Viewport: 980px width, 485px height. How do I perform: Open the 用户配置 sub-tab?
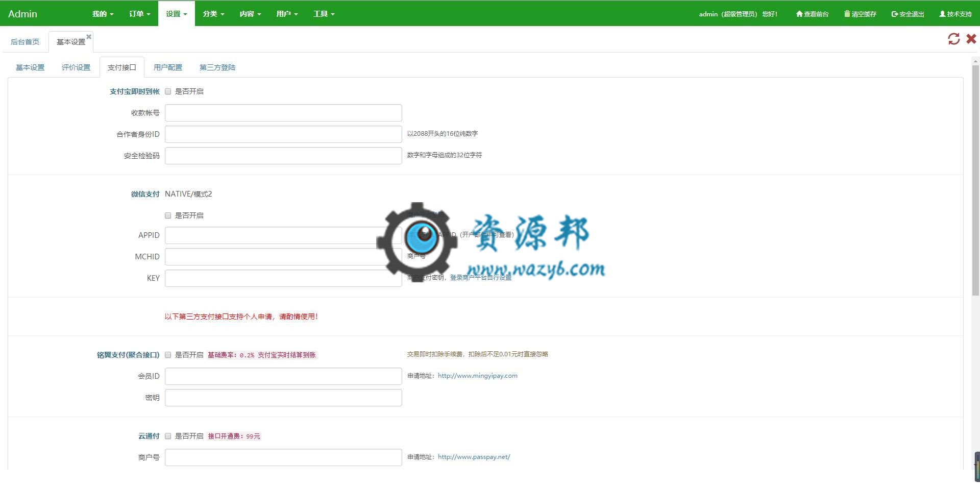pos(168,67)
